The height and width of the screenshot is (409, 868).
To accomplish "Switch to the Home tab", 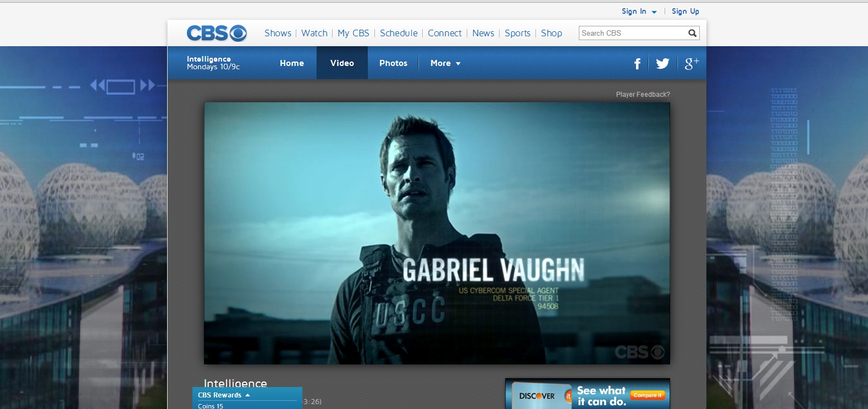I will [x=292, y=63].
